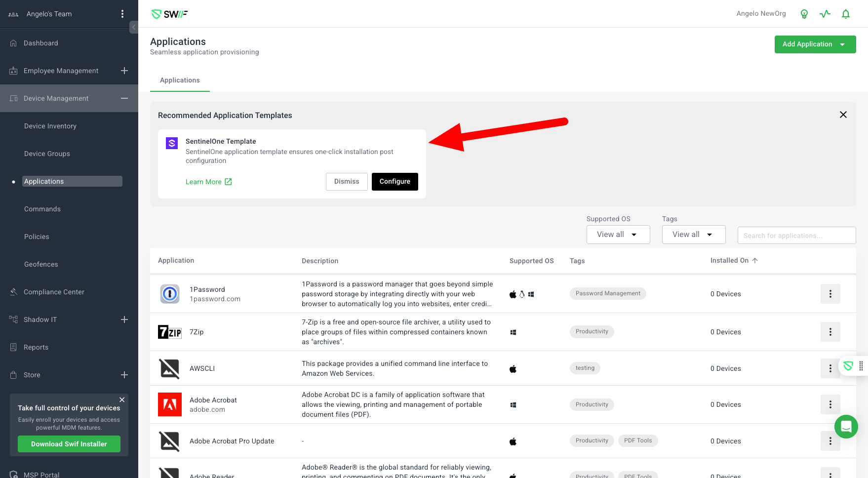This screenshot has width=868, height=478.
Task: Open the activity pulse icon in header
Action: tap(825, 14)
